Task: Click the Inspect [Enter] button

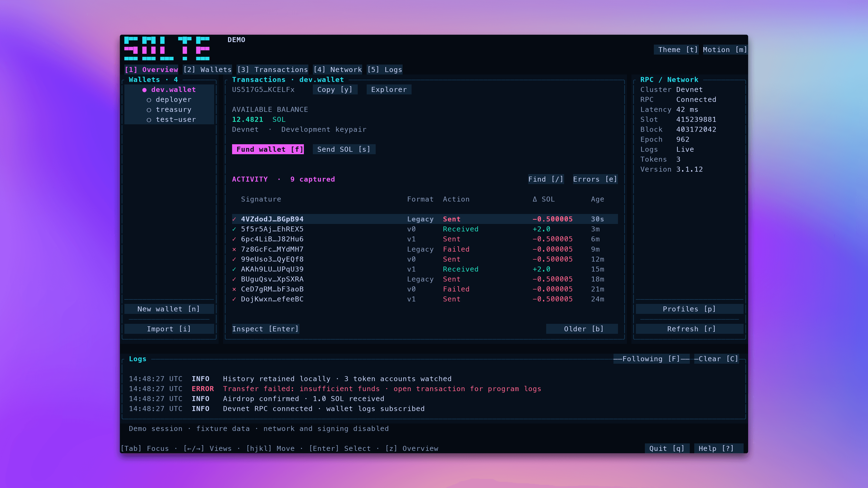Action: tap(265, 329)
